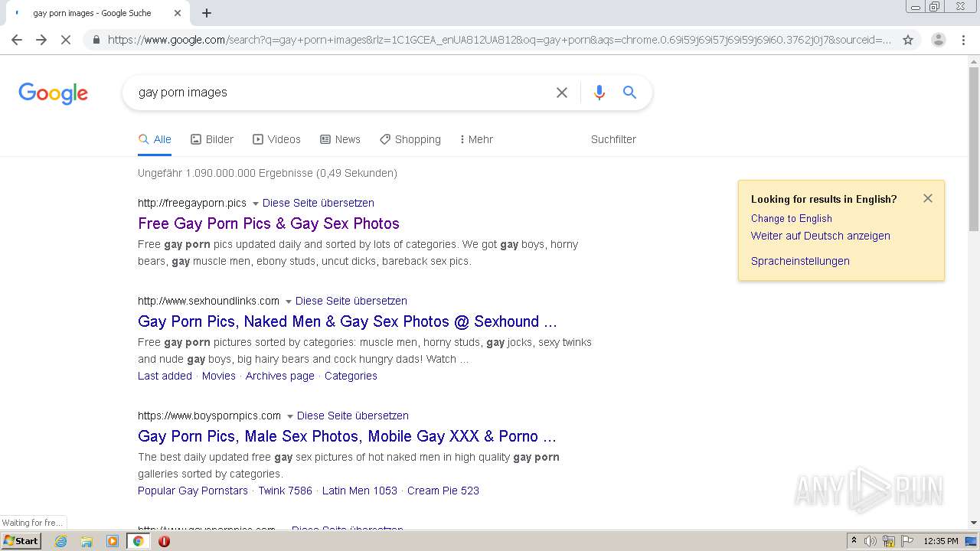980x551 pixels.
Task: Open Spracheinstellungen link
Action: (800, 261)
